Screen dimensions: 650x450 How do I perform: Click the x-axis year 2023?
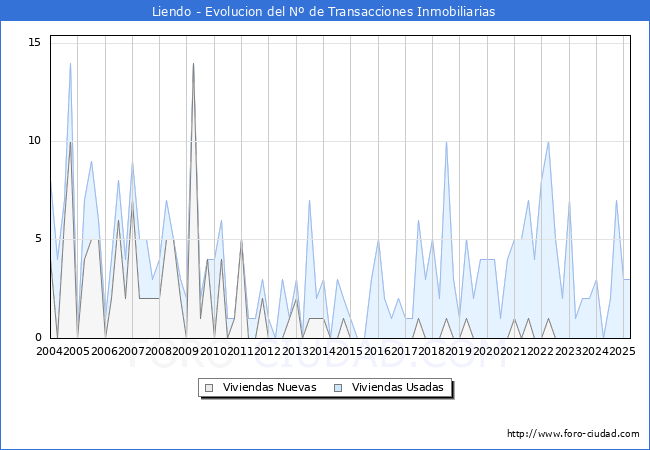(568, 351)
